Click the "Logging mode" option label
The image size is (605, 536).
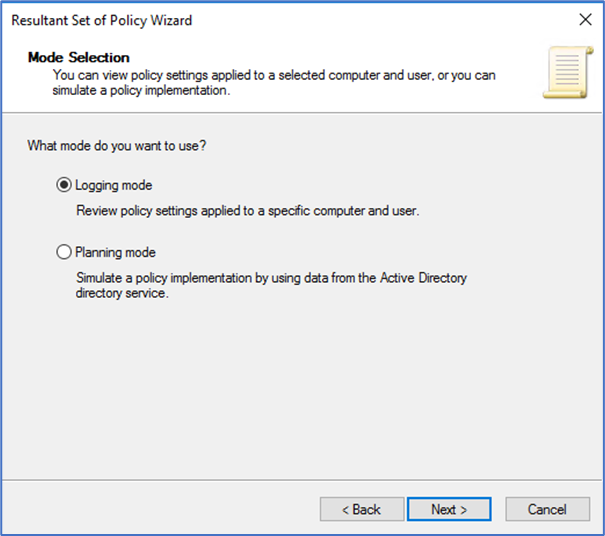pos(114,185)
